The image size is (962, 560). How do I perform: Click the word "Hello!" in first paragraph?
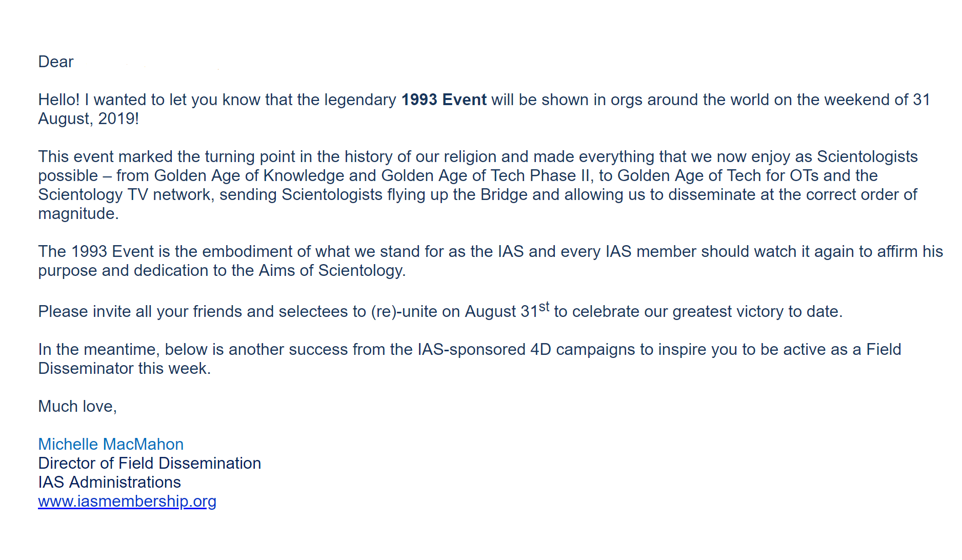tap(59, 99)
